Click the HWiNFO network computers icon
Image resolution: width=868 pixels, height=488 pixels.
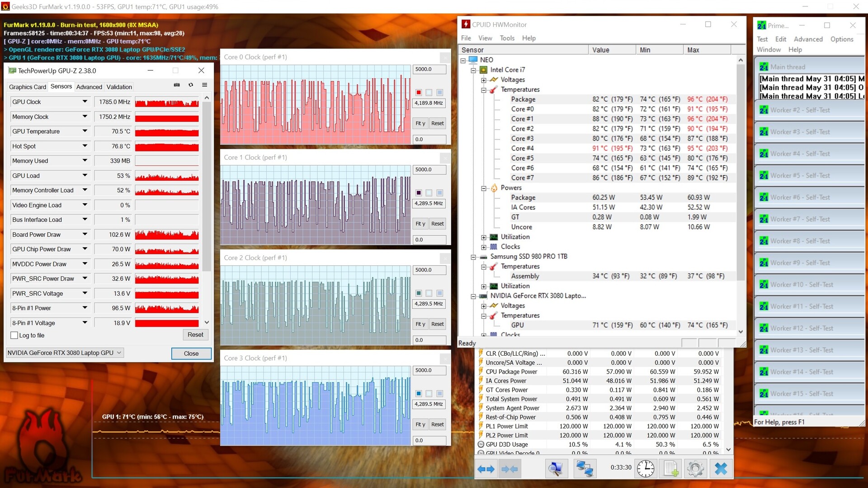584,469
